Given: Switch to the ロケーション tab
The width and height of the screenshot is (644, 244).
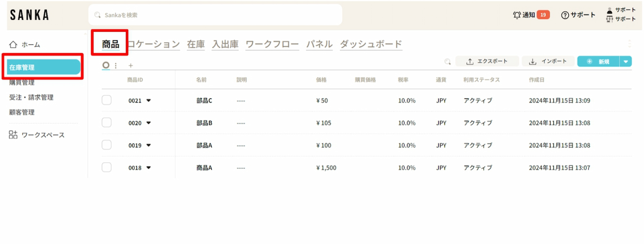Looking at the screenshot, I should [x=155, y=44].
